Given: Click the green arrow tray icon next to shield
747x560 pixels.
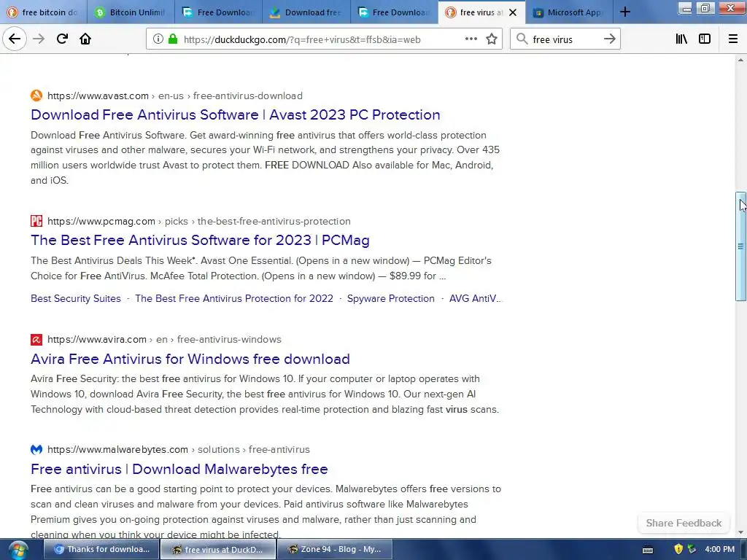Looking at the screenshot, I should [x=692, y=550].
